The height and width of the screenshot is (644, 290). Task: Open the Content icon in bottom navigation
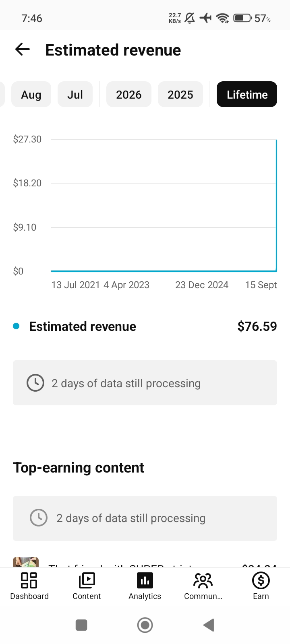[x=87, y=580]
